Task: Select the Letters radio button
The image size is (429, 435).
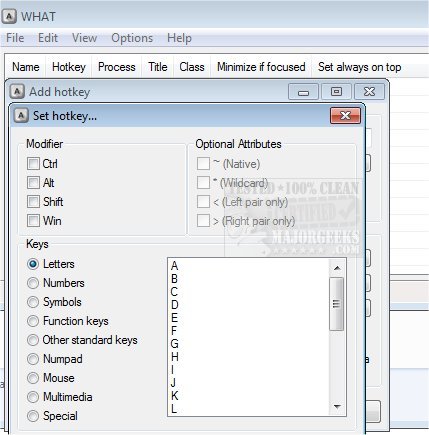Action: pos(33,264)
